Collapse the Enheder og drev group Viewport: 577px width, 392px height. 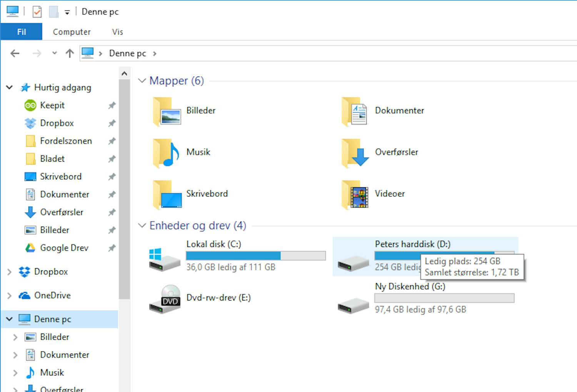(142, 225)
